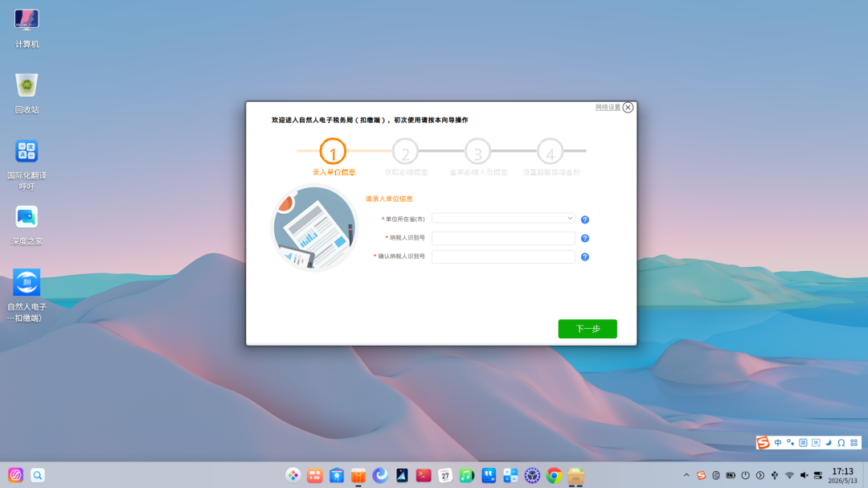Click the help icon beside 纳税人识别号
Screen dimensions: 868x488
click(584, 238)
